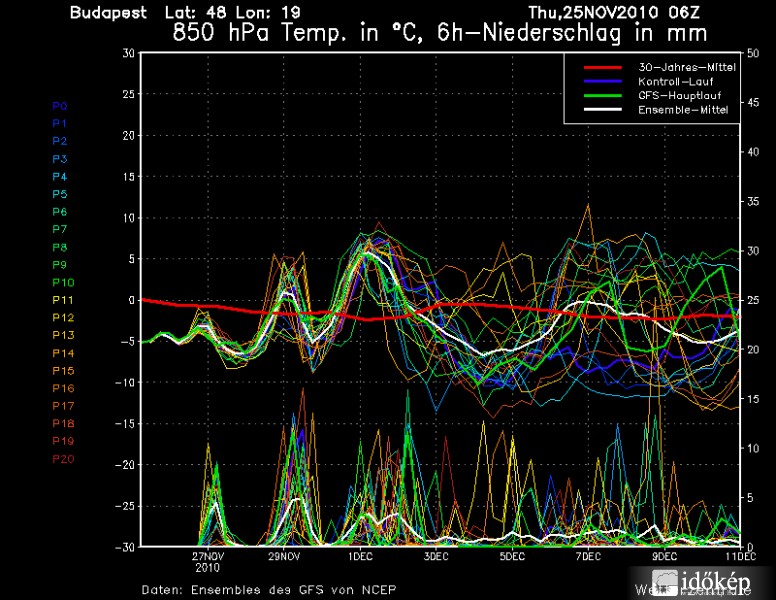Click the blue Kontroll-Lauf legend line

coord(602,81)
